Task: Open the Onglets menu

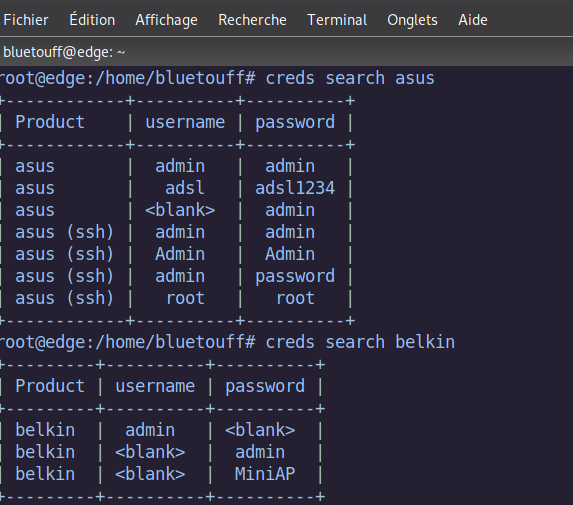Action: tap(412, 20)
